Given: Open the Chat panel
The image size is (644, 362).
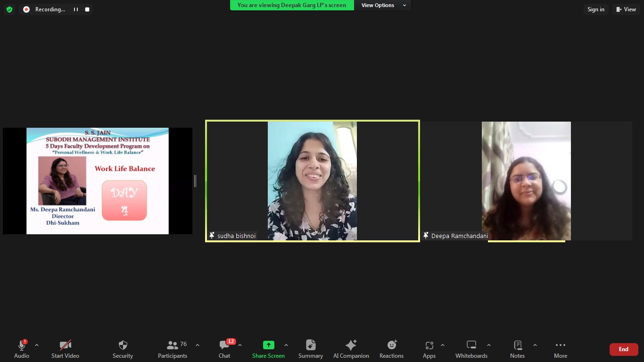Looking at the screenshot, I should click(x=224, y=349).
